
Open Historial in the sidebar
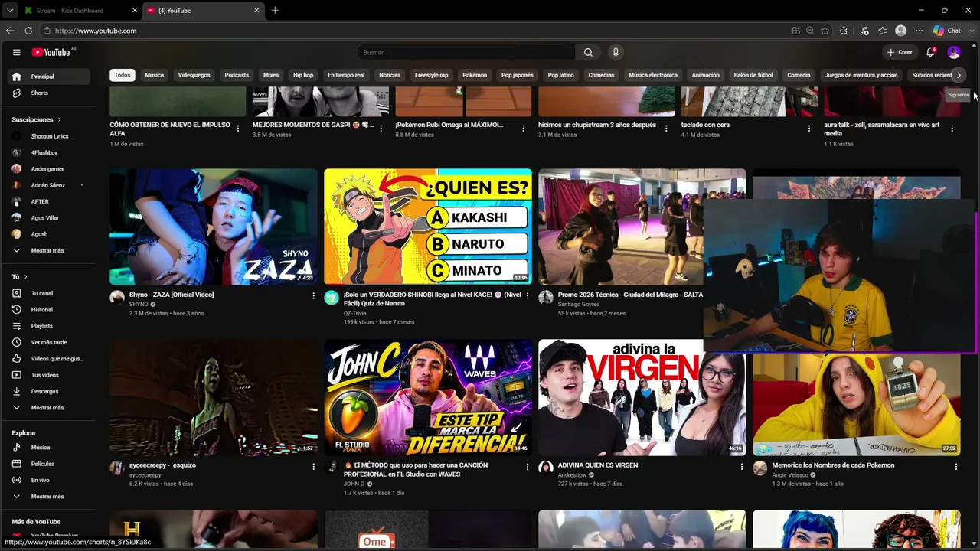click(49, 310)
